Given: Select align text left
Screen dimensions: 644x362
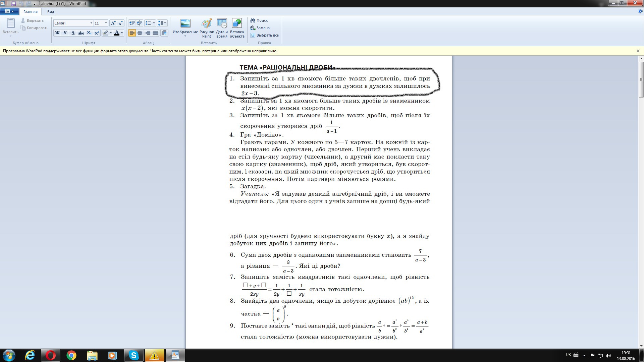Looking at the screenshot, I should [x=132, y=33].
